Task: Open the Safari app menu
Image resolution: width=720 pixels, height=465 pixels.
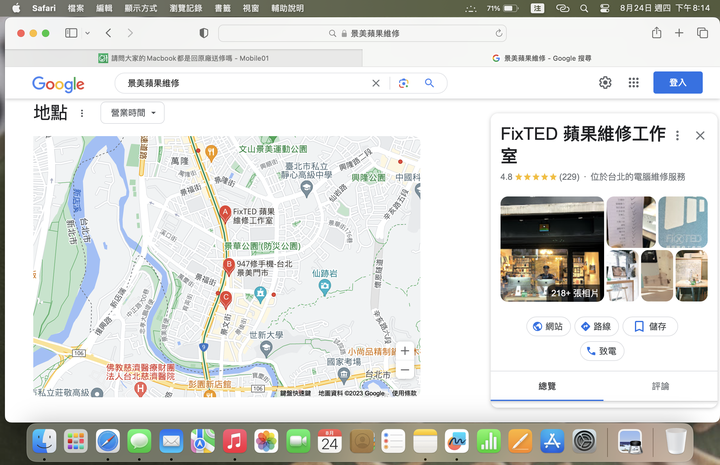Action: coord(44,8)
